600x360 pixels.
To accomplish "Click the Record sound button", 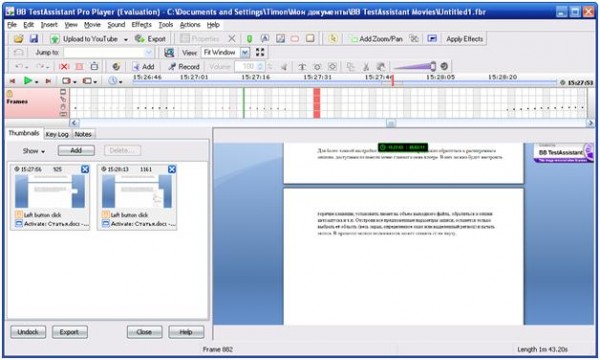I will pos(184,67).
